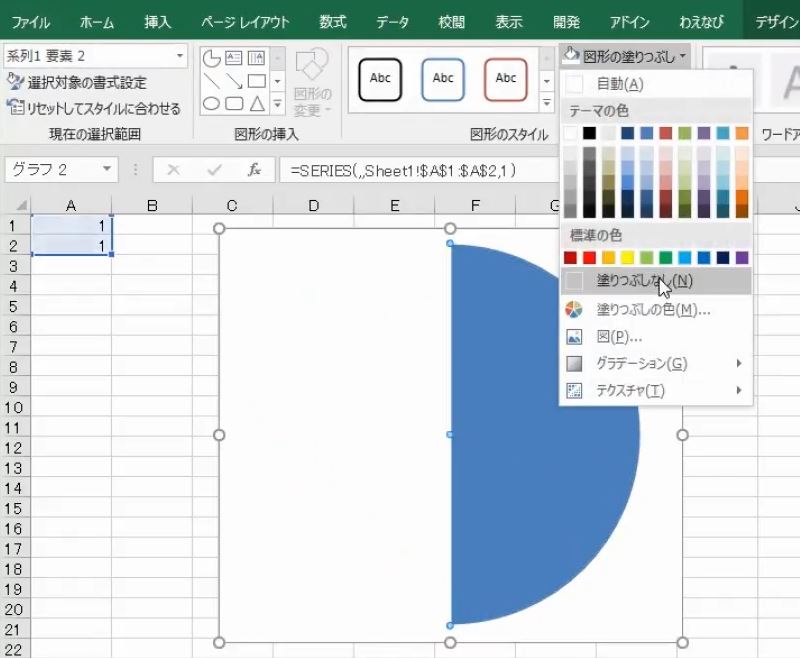
Task: Select the partial circle shape tool
Action: tap(211, 58)
